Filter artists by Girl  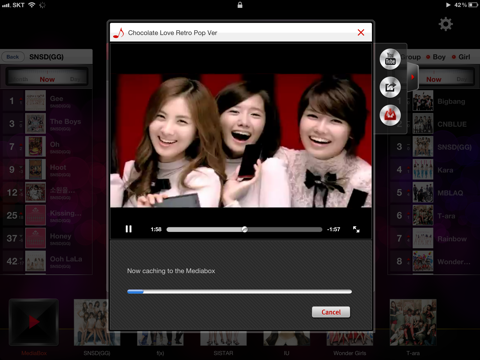click(461, 57)
